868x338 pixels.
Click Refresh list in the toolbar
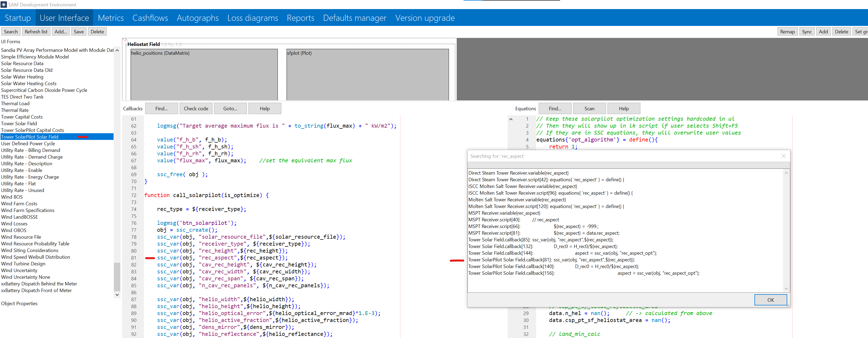click(36, 32)
